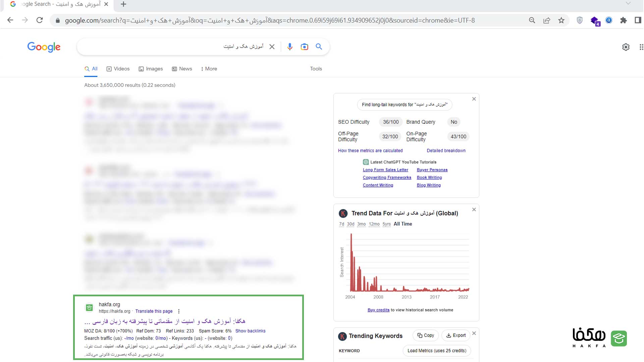The width and height of the screenshot is (644, 362).
Task: Open the shield extension icon
Action: point(580,20)
